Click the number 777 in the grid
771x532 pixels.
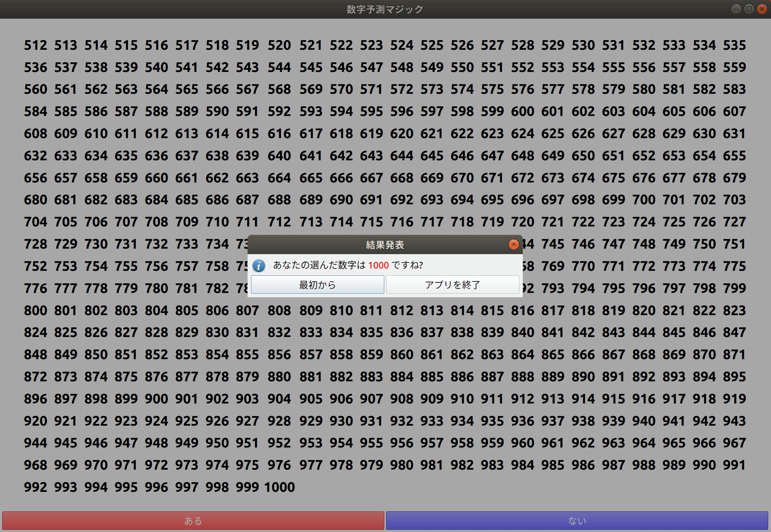66,288
